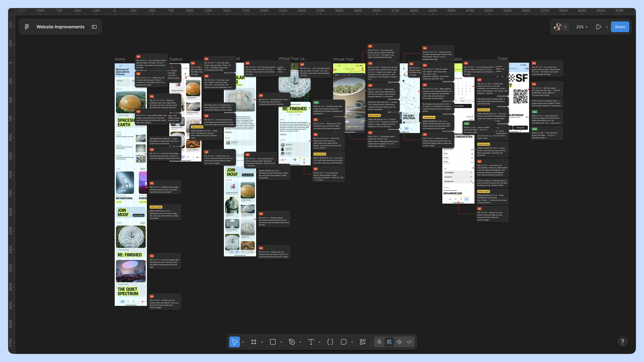Select the METANATURA ATRIKOSA note card

[x=165, y=141]
